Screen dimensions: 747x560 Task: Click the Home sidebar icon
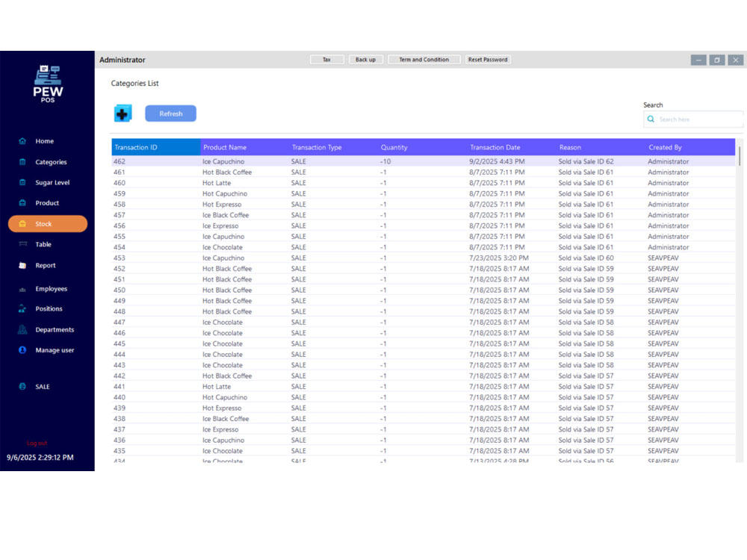click(x=22, y=141)
